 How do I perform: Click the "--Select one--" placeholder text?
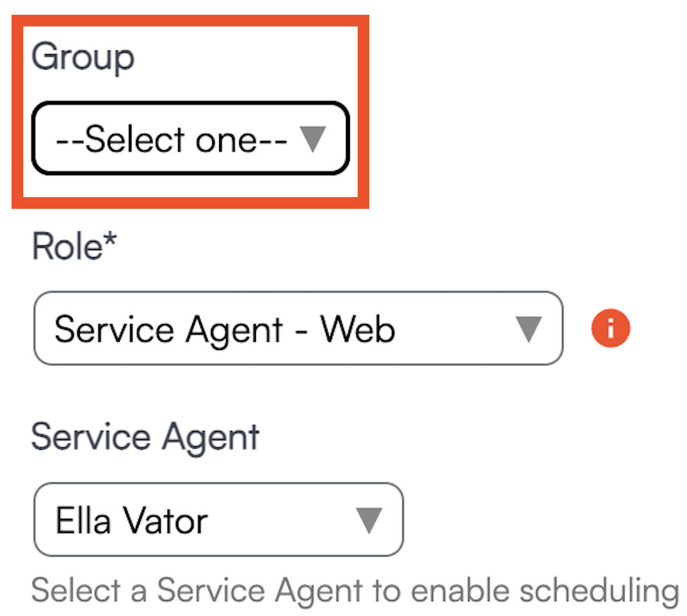[171, 139]
